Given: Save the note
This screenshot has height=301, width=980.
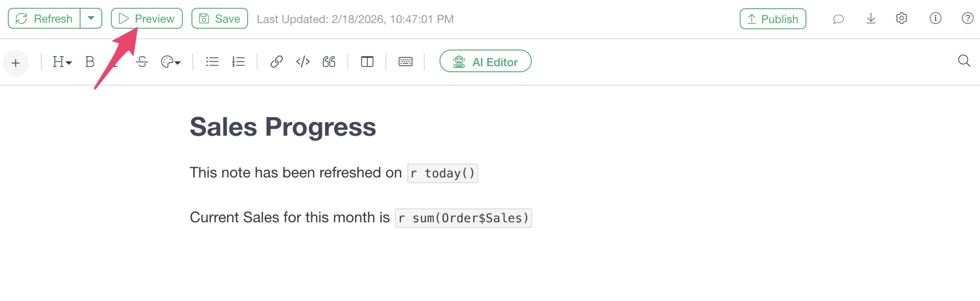Looking at the screenshot, I should coord(219,19).
